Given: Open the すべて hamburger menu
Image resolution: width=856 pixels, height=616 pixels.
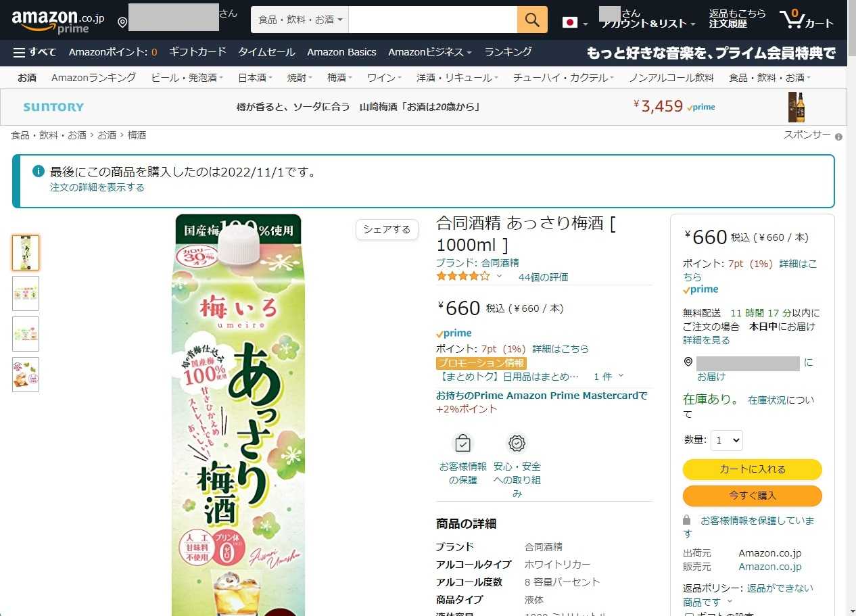Looking at the screenshot, I should [34, 52].
